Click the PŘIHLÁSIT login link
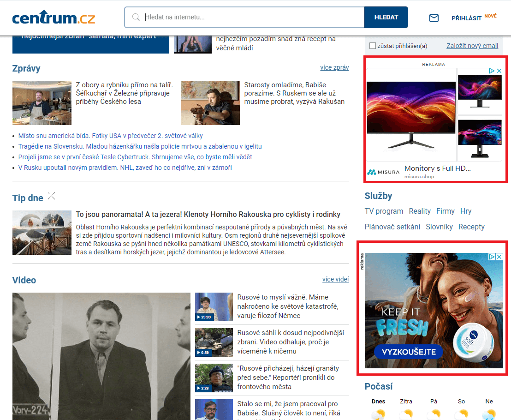 click(466, 18)
